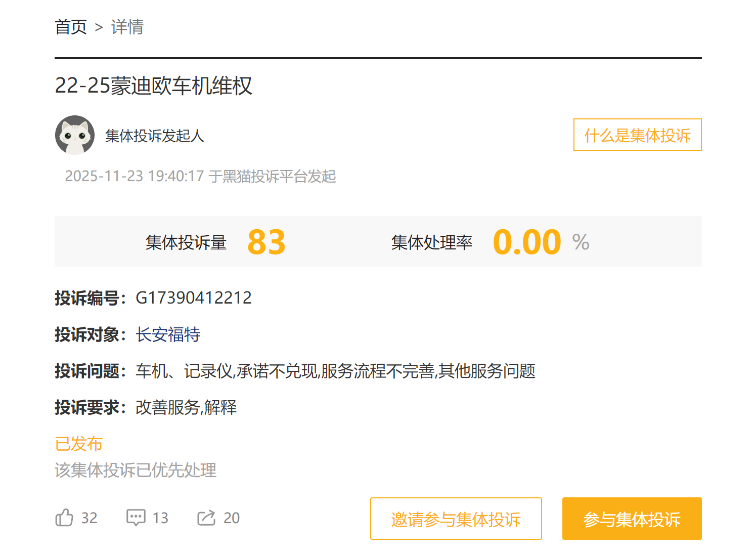Click the comment count 13
The height and width of the screenshot is (554, 756).
(x=160, y=518)
